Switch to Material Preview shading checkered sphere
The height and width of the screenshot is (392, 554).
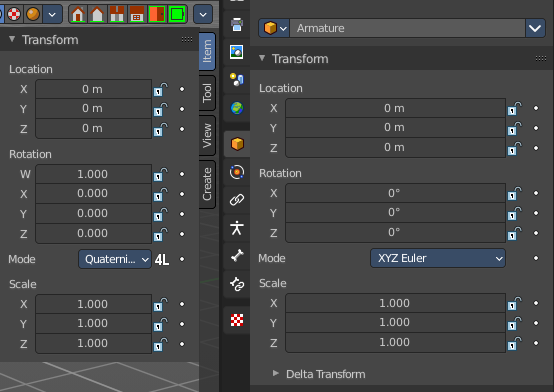14,14
